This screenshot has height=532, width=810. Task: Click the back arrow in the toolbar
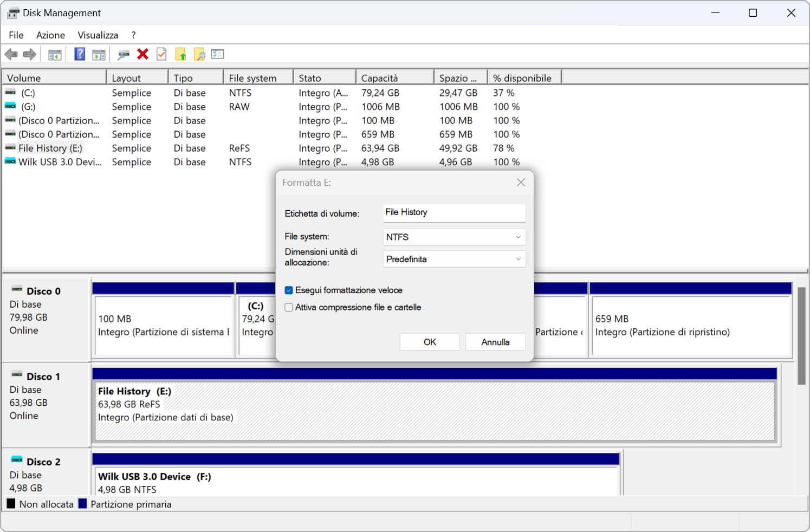(x=11, y=54)
